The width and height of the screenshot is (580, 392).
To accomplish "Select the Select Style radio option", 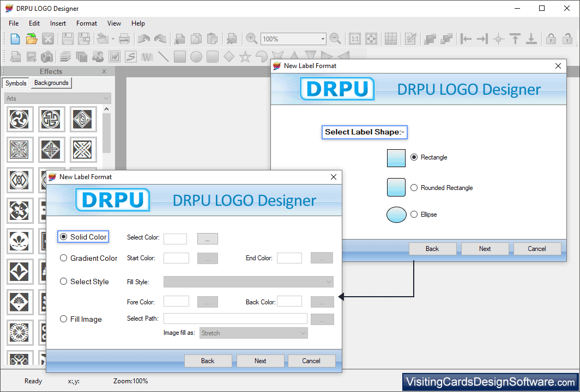I will tap(84, 281).
